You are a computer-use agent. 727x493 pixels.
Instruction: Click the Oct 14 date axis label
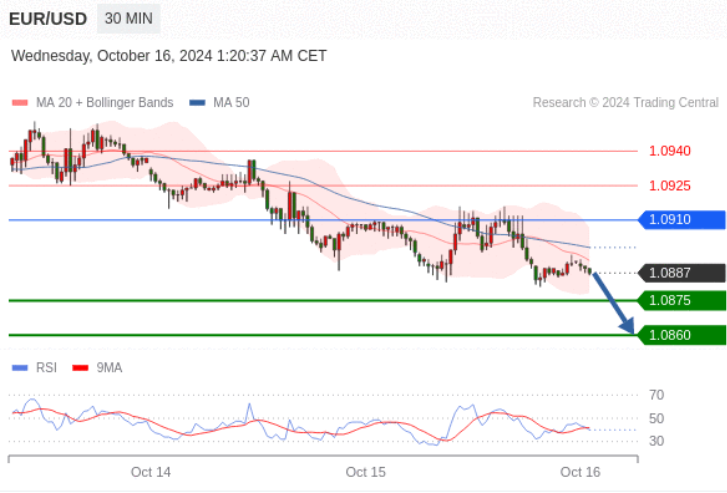click(x=151, y=471)
